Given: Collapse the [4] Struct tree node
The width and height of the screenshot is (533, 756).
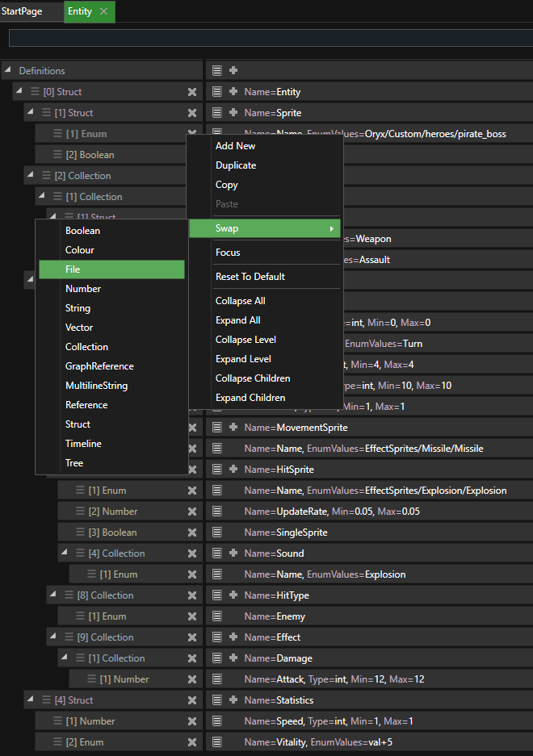Looking at the screenshot, I should [x=30, y=700].
